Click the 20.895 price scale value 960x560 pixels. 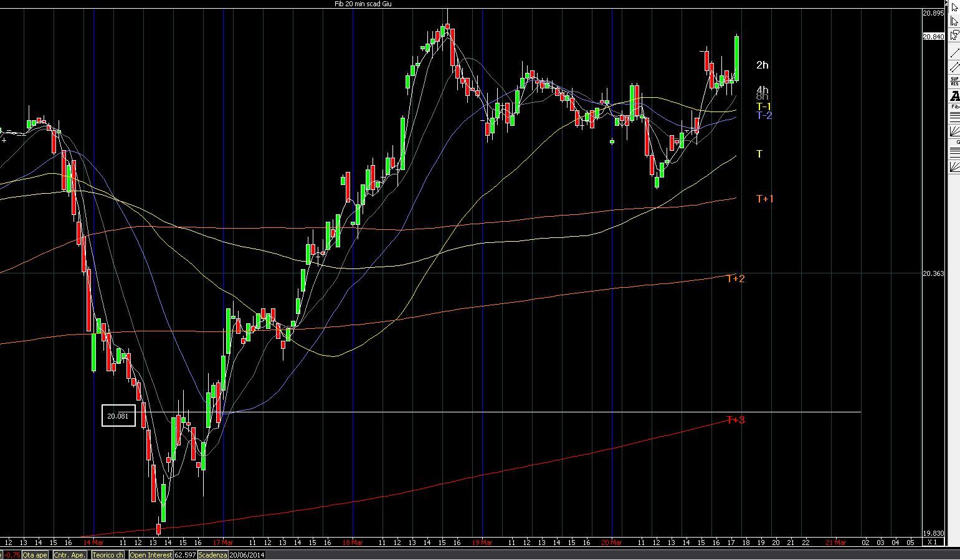coord(933,13)
